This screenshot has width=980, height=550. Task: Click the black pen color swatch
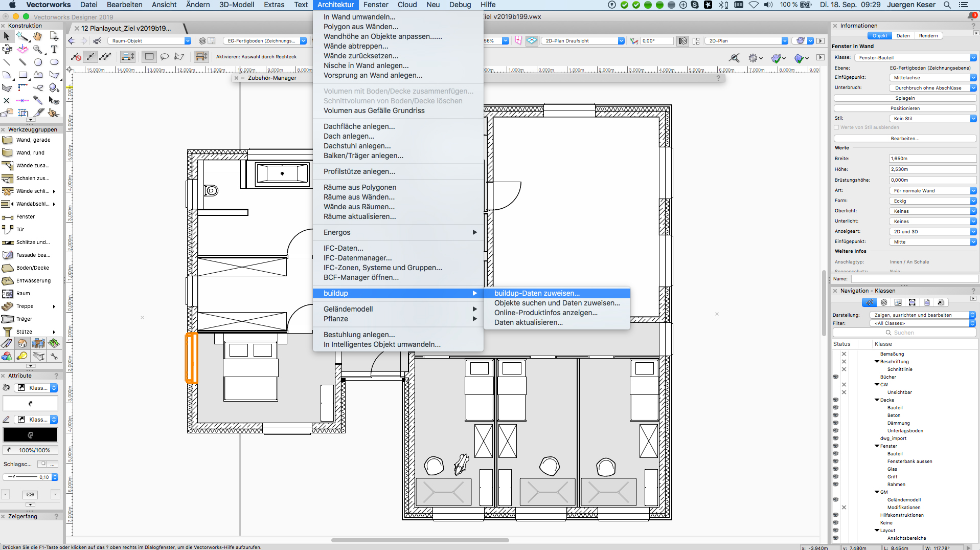pos(30,435)
